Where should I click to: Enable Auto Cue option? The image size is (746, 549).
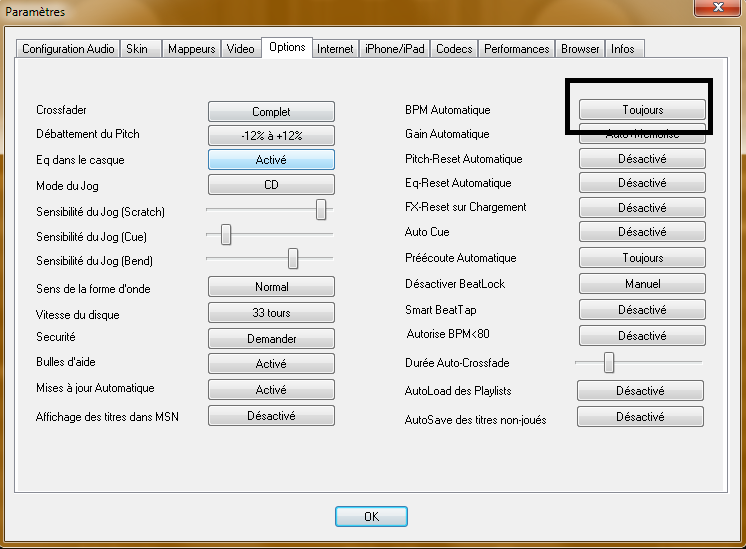642,232
